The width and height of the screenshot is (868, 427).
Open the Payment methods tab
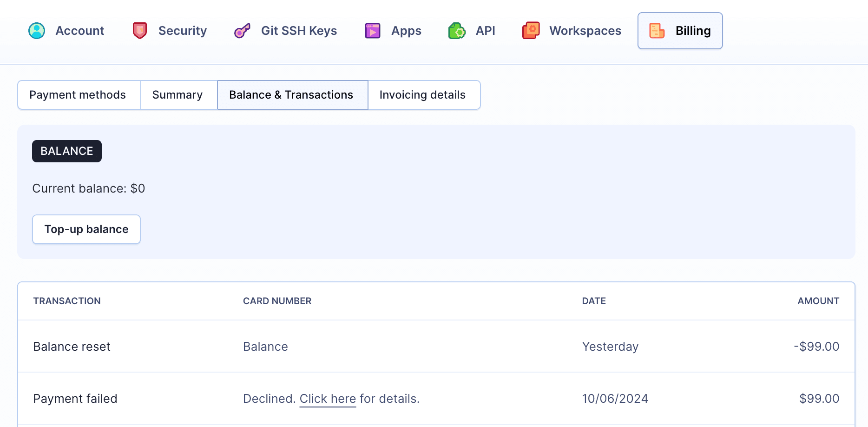[x=78, y=95]
